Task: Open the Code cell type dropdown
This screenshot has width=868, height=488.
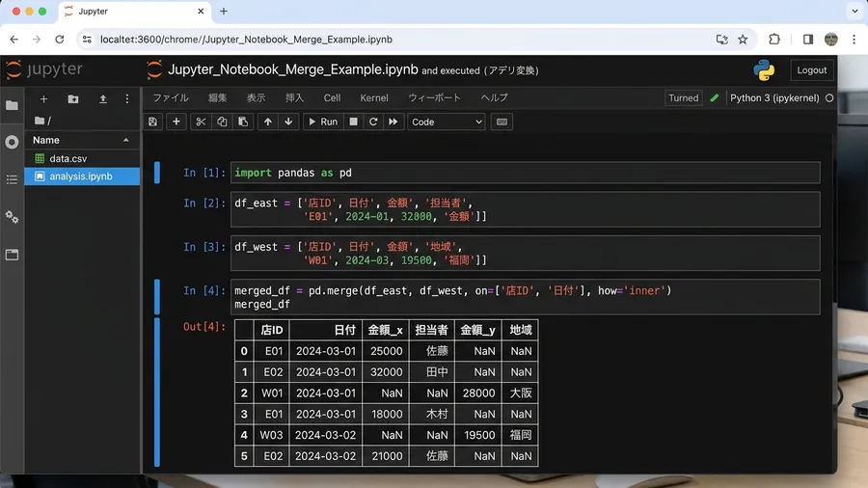Action: 447,122
